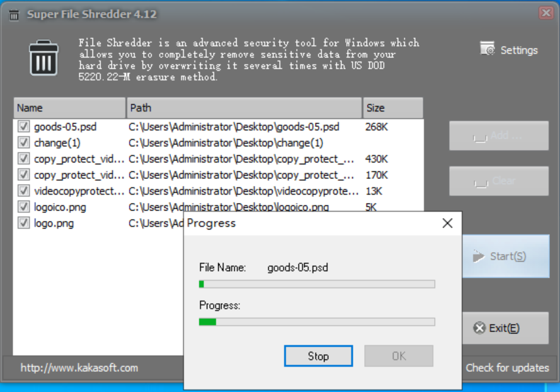Image resolution: width=560 pixels, height=392 pixels.
Task: Click the Super File Shredder title bar icon
Action: point(14,15)
